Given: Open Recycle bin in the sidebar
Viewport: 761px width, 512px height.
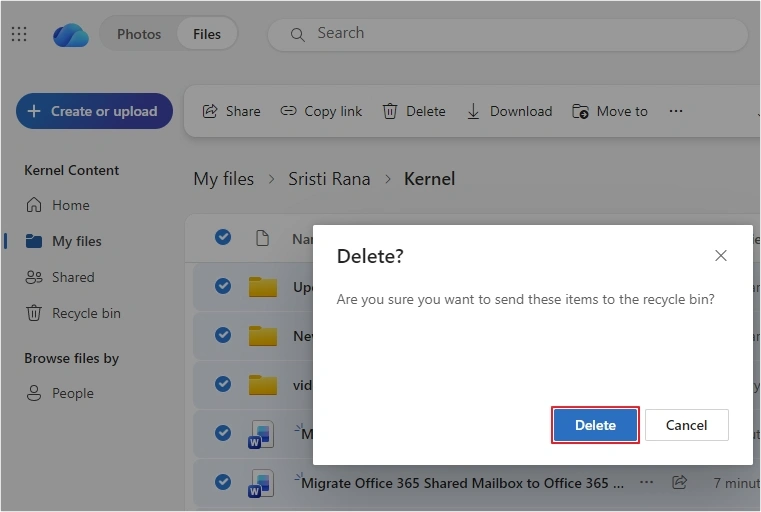Looking at the screenshot, I should tap(73, 313).
